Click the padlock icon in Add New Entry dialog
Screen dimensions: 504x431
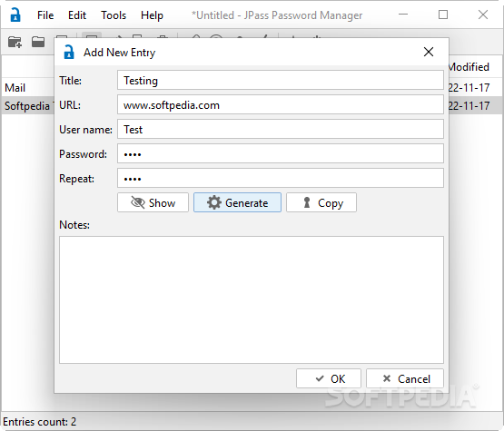69,52
